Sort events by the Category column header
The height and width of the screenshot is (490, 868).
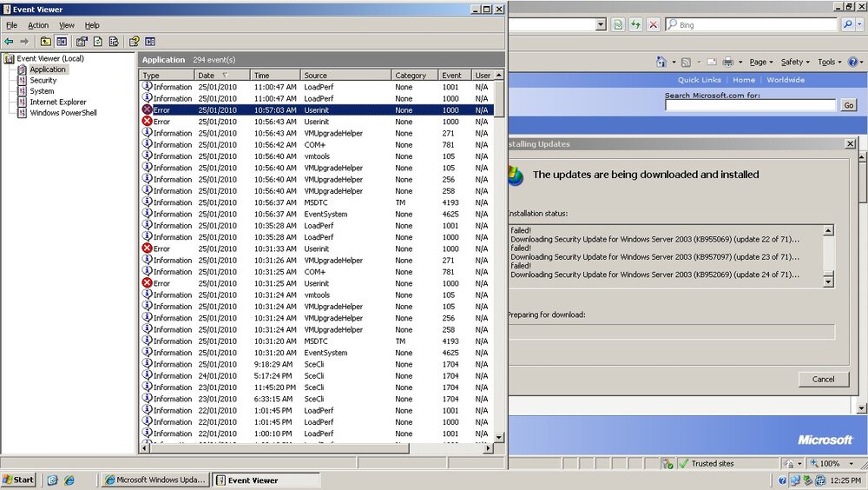(x=414, y=76)
